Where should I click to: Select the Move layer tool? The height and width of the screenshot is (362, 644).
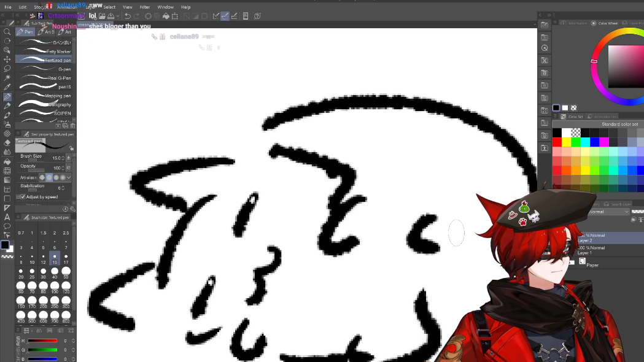coord(7,59)
